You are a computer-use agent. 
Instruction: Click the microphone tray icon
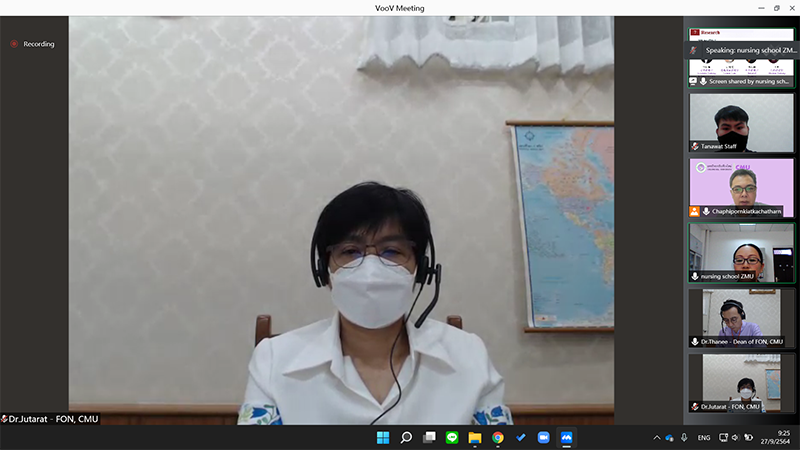coord(684,438)
